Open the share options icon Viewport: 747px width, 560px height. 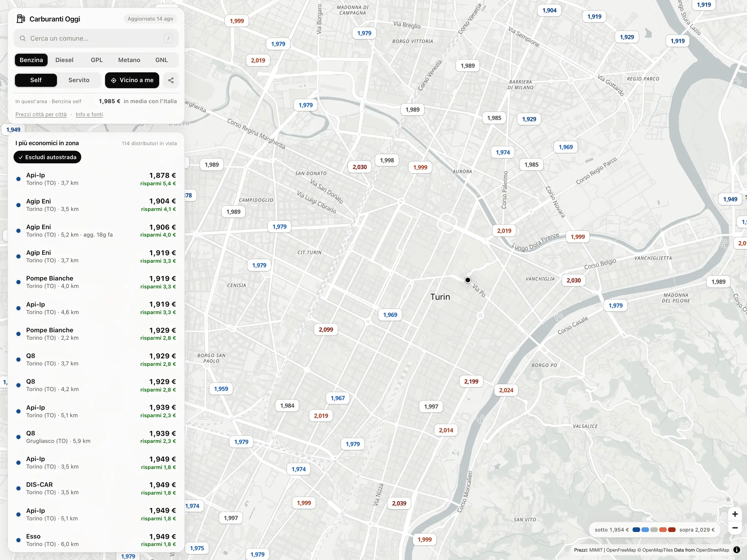click(171, 80)
